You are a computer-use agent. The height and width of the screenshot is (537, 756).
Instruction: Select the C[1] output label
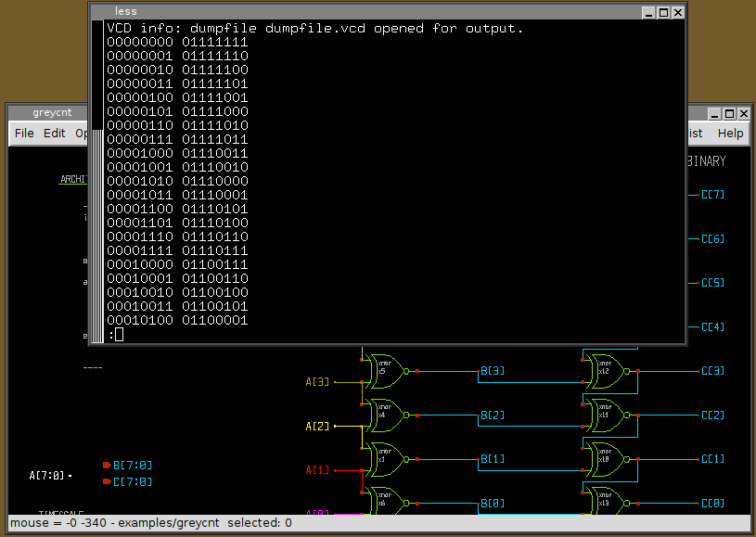(x=712, y=459)
